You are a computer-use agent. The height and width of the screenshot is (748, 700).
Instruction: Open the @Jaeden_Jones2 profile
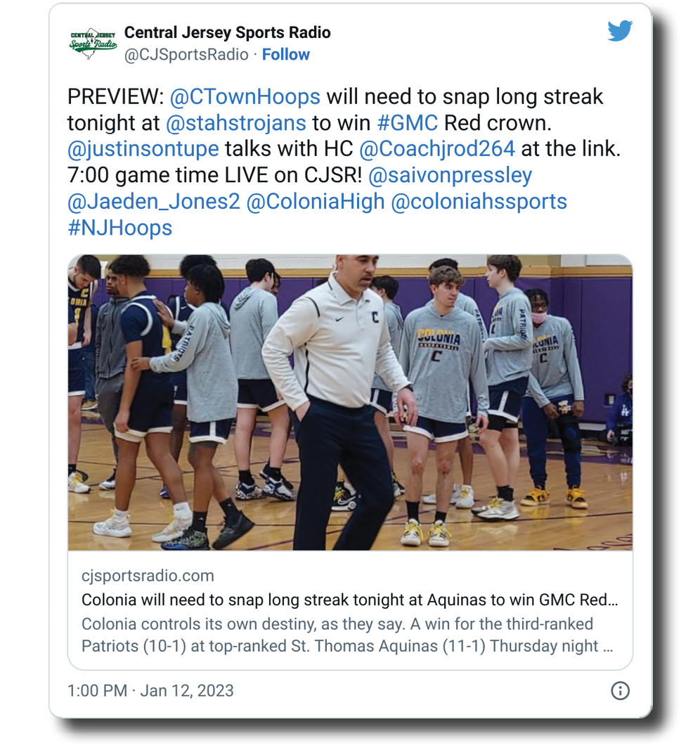point(153,202)
